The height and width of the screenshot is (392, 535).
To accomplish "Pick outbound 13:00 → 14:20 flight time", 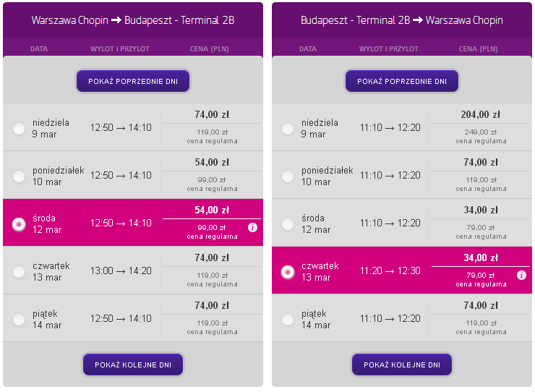I will click(121, 270).
